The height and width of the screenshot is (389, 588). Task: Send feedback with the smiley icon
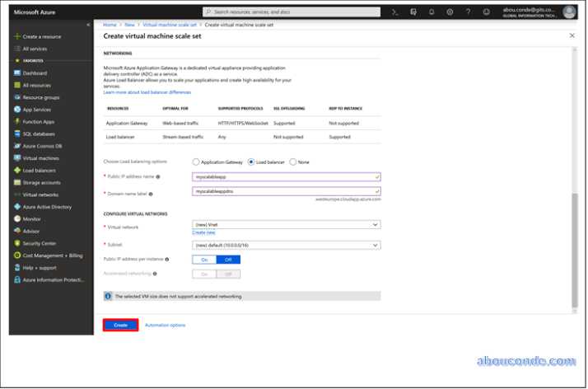(486, 12)
